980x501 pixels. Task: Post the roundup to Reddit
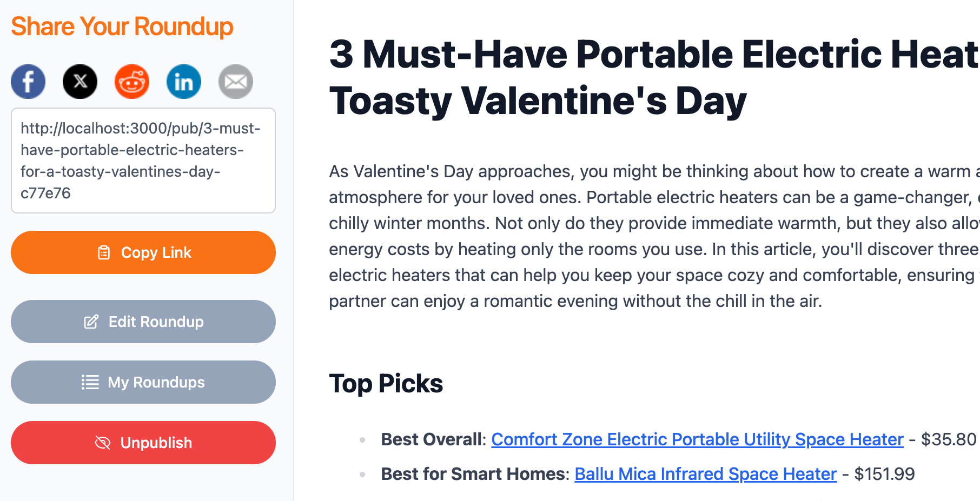point(131,82)
